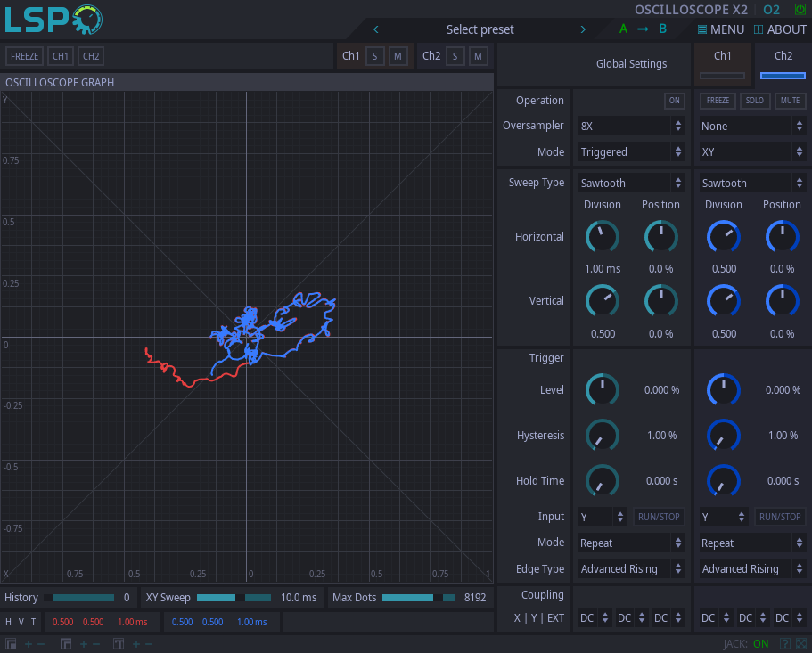Open global Oversampler 8X dropdown
812x653 pixels.
[x=631, y=126]
